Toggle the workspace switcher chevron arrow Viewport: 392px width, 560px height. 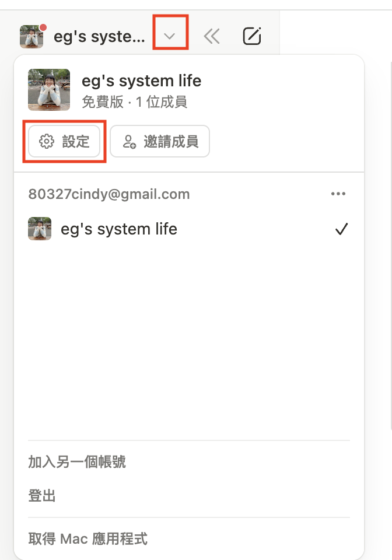point(170,36)
